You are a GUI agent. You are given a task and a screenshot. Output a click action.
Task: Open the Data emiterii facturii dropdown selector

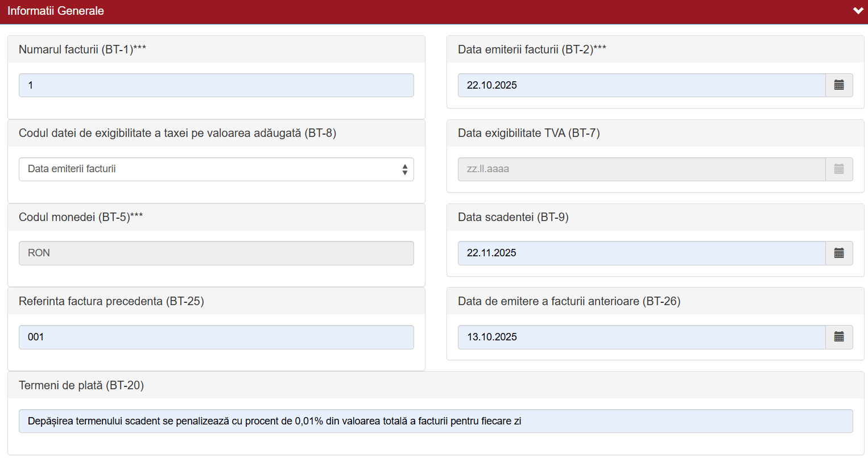tap(216, 169)
